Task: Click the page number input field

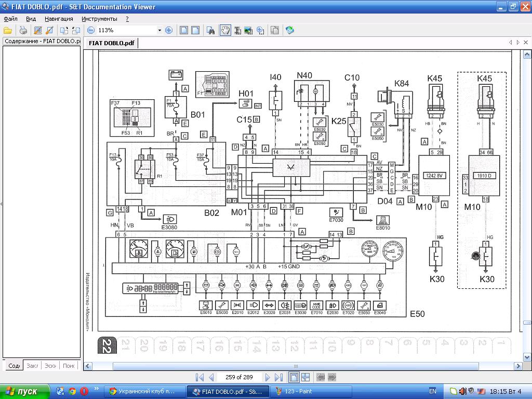Action: [239, 377]
